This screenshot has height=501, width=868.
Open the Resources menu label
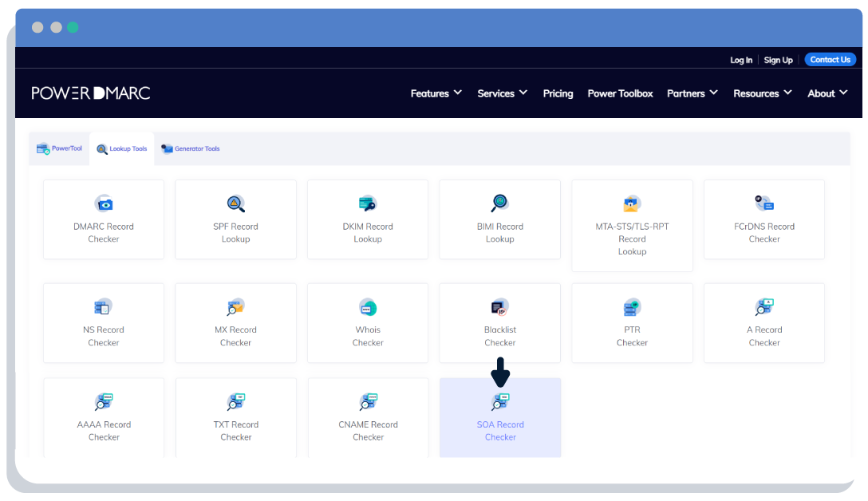(x=756, y=93)
